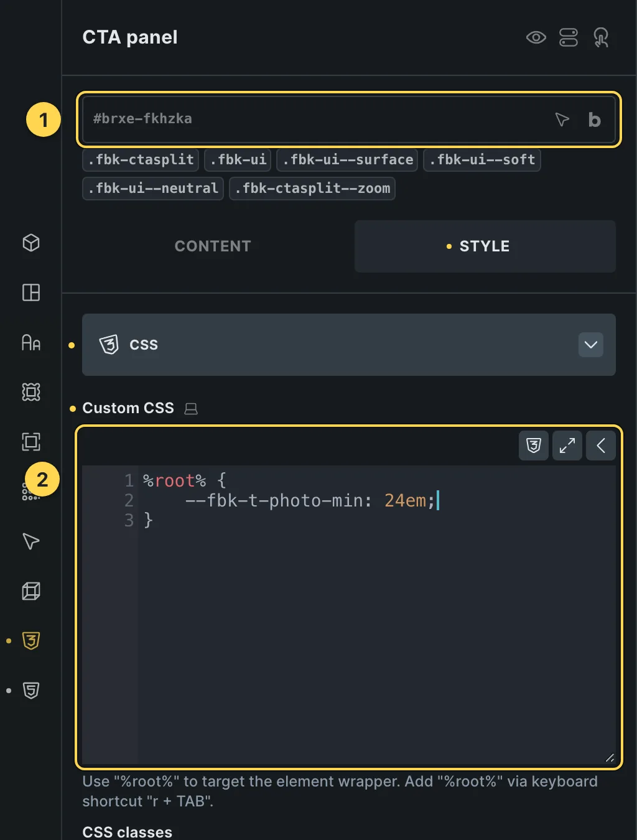The image size is (637, 840).
Task: Open the HTML5 attributes icon in sidebar
Action: click(31, 691)
